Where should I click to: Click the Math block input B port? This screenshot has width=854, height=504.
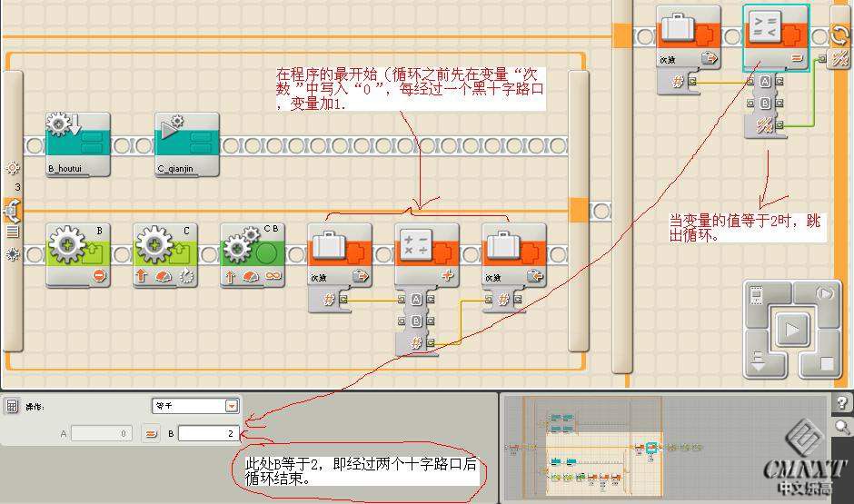(415, 321)
